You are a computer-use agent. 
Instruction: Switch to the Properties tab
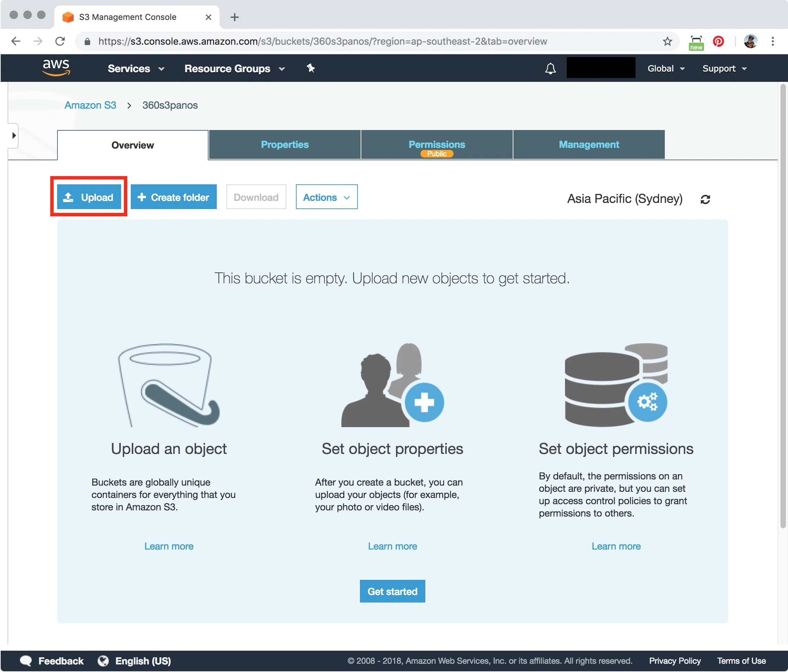285,144
